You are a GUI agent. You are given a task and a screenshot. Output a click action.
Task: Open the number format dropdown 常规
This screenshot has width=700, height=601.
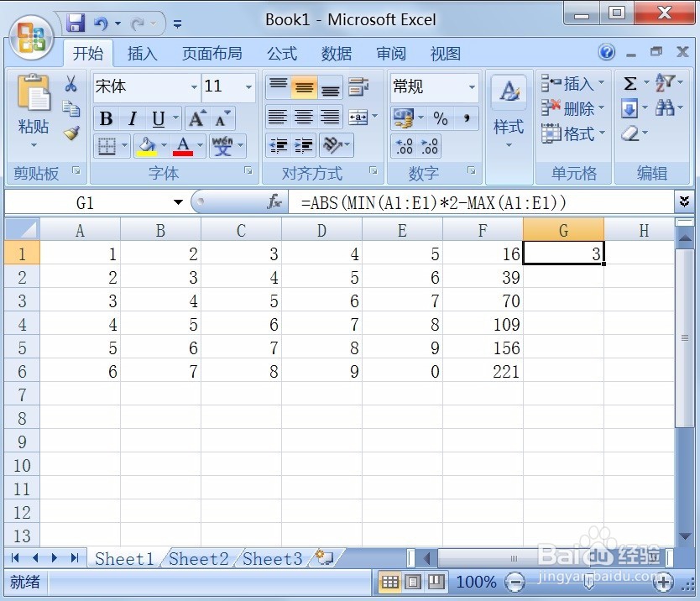tap(472, 87)
